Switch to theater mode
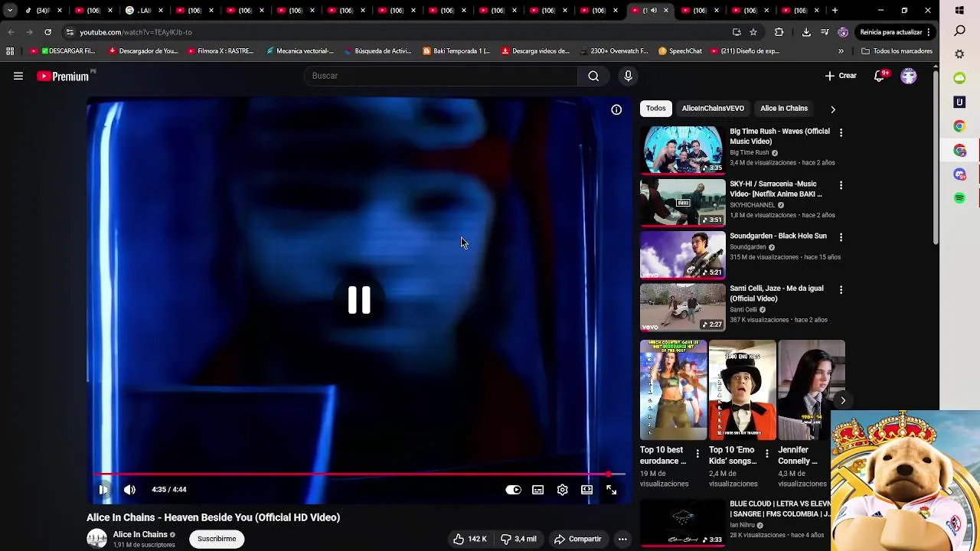 point(587,490)
